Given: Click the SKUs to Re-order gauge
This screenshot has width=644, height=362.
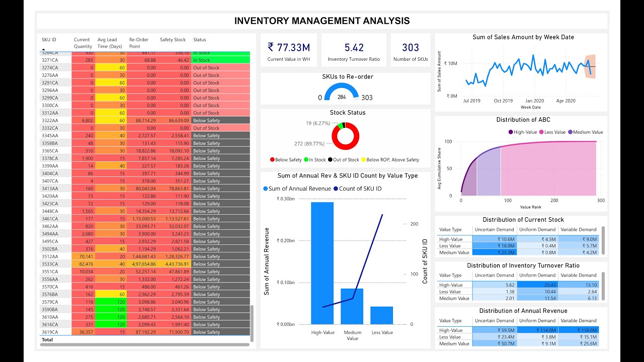Looking at the screenshot, I should [342, 92].
